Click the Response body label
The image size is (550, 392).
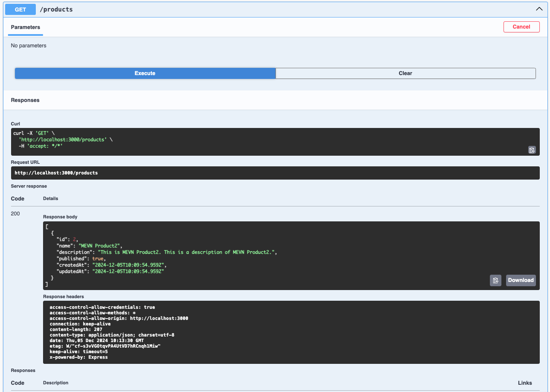pos(60,217)
